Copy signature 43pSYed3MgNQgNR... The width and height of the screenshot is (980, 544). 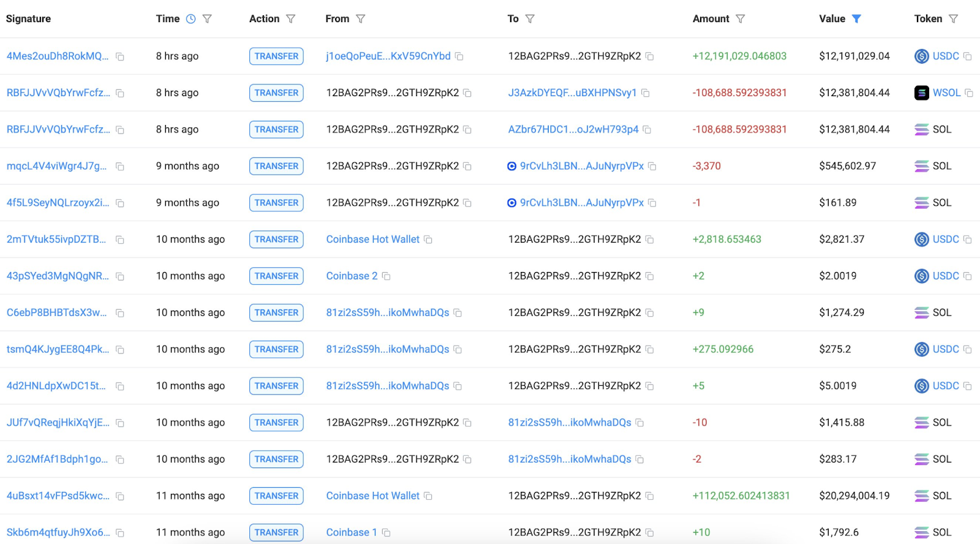pos(120,277)
